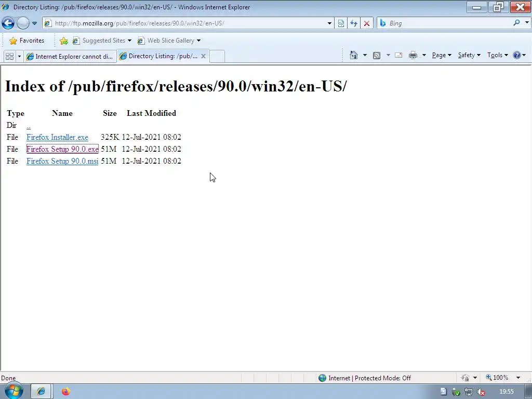Click the network tray icon

(x=469, y=392)
